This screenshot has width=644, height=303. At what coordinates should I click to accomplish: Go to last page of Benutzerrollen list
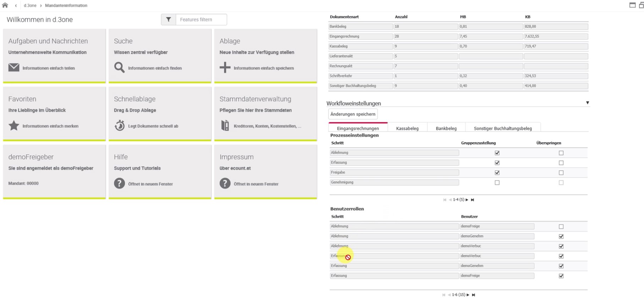[473, 295]
